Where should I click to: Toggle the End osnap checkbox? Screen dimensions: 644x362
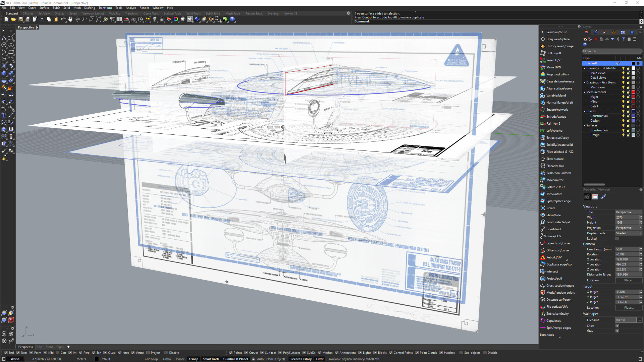[x=6, y=353]
